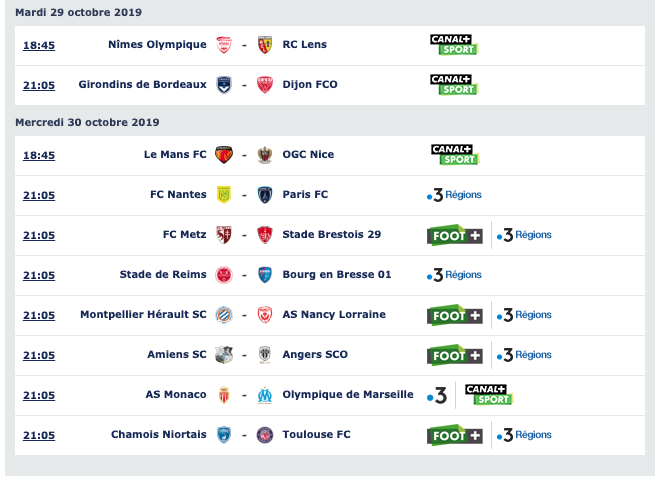660x483 pixels.
Task: Open the 18:45 Le Mans FC time link
Action: point(39,155)
